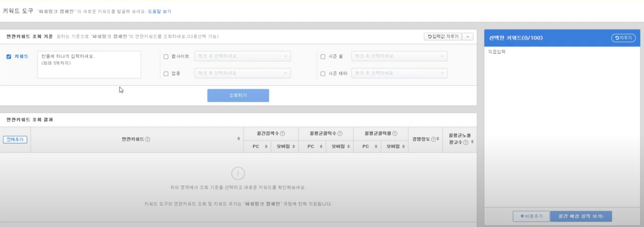Sort 월간검색수 by PC
The image size is (644, 227).
266,147
